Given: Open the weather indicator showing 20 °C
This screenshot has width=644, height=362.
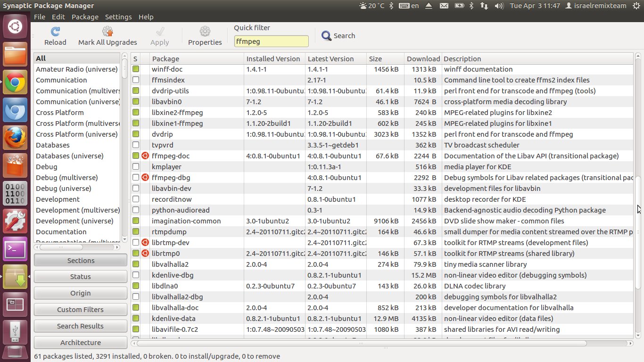Looking at the screenshot, I should click(372, 6).
